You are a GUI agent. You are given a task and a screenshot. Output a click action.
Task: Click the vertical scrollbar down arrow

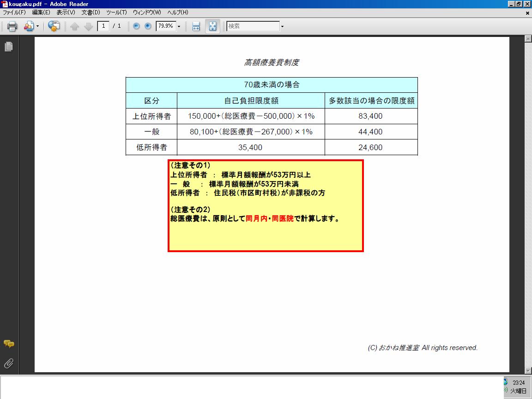[528, 370]
